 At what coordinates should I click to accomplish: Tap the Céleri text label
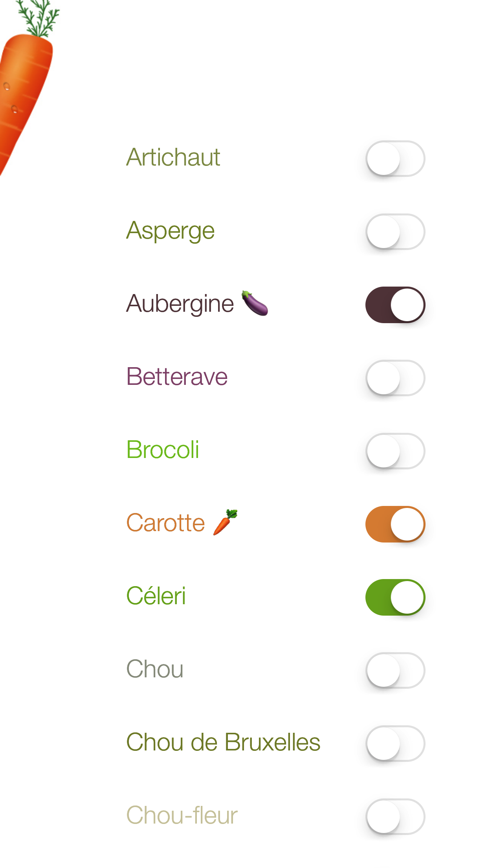[x=156, y=596]
